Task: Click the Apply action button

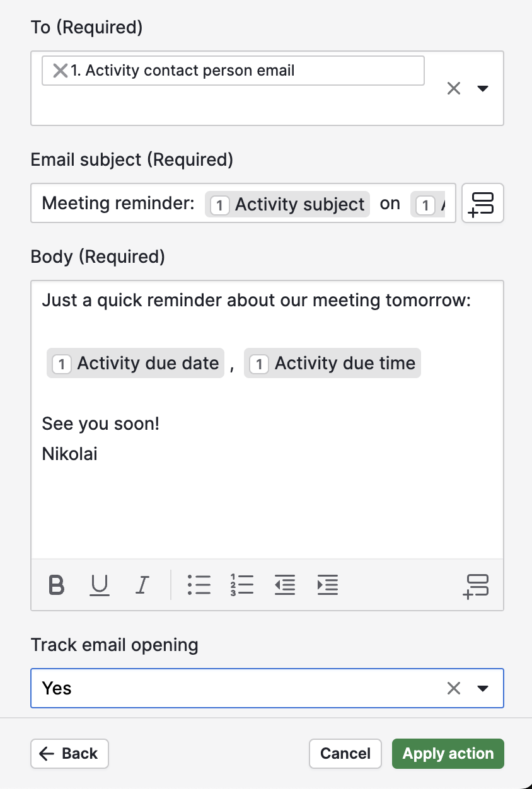Action: tap(448, 754)
